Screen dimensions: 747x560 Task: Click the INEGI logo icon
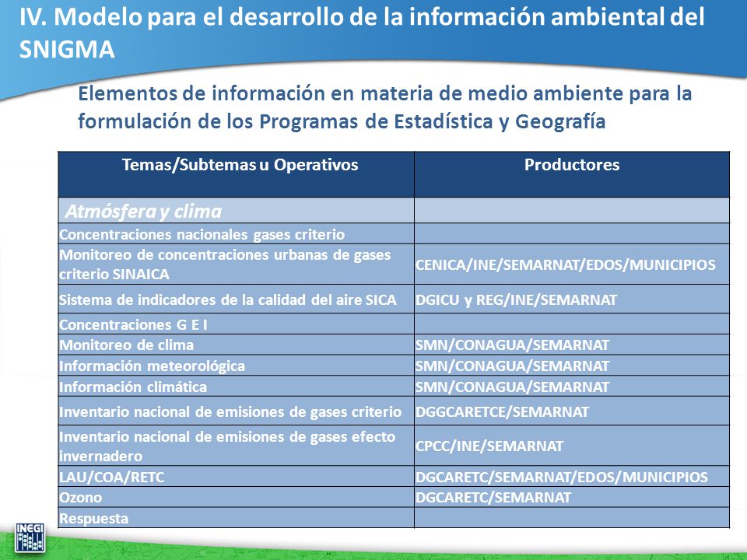(30, 537)
